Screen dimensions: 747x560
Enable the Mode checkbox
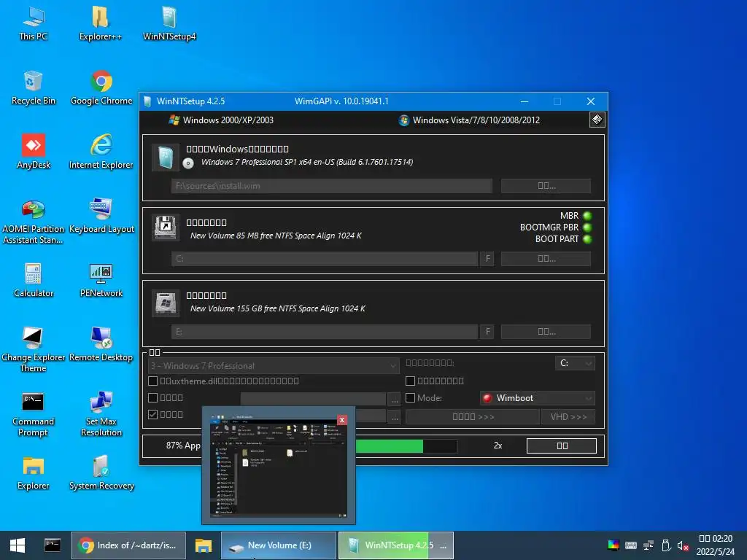[x=410, y=397]
